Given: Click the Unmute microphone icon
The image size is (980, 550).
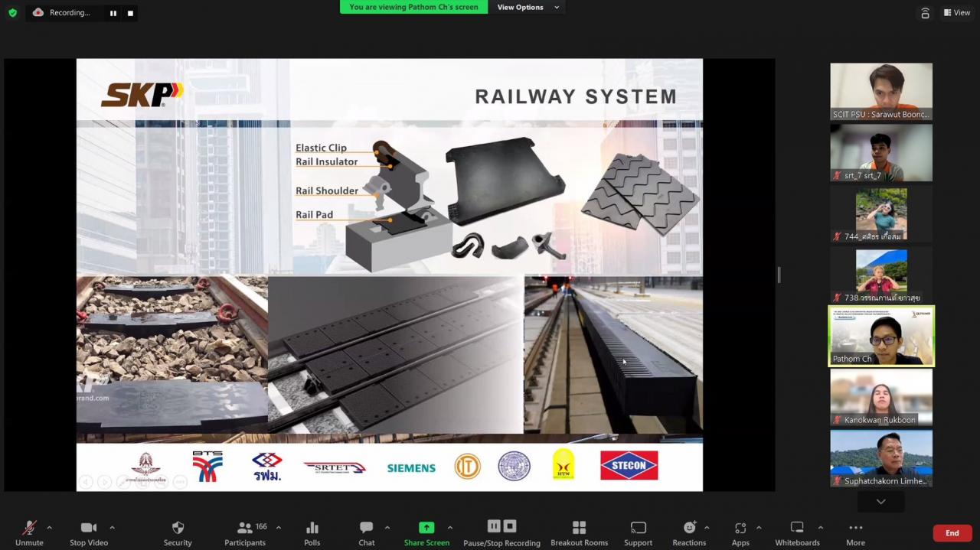Looking at the screenshot, I should (x=29, y=528).
